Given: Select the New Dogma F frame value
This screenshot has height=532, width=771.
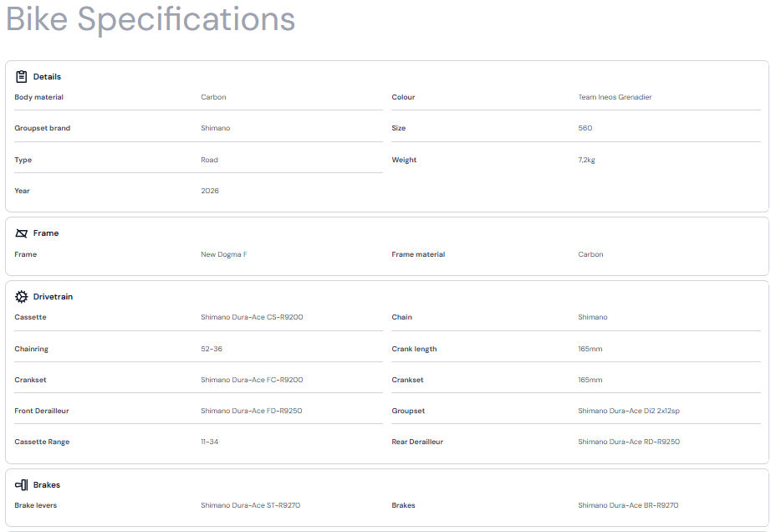Looking at the screenshot, I should (224, 254).
